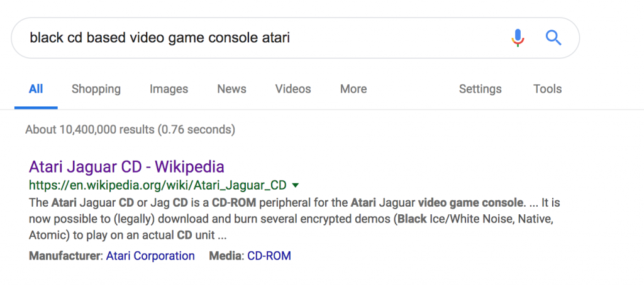Open the Atari Jaguar CD Wikipedia result
This screenshot has width=644, height=286.
(126, 167)
